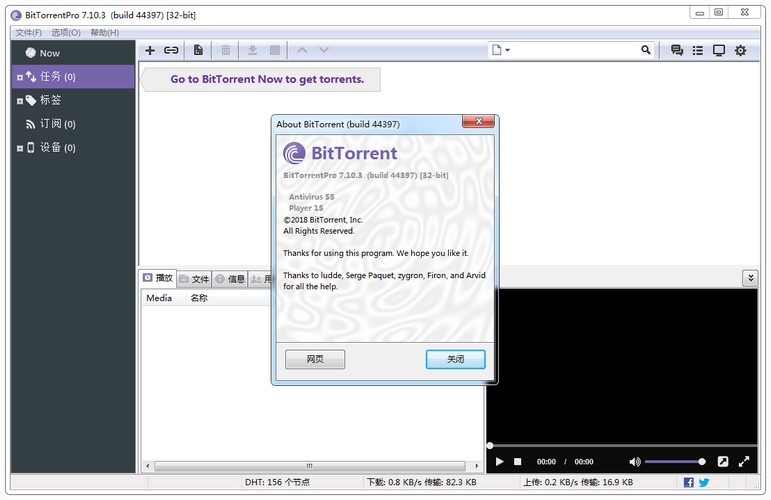Open the chat bubbles icon in toolbar
The width and height of the screenshot is (771, 500).
click(677, 50)
